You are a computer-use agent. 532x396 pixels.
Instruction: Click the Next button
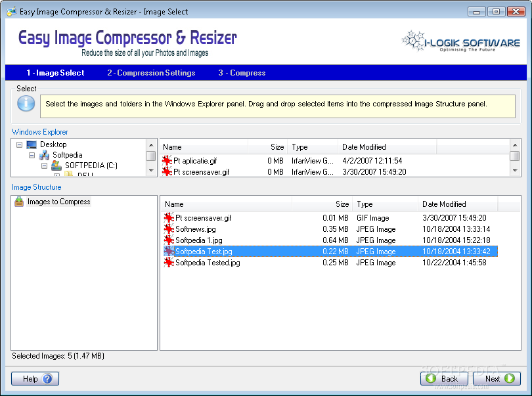click(x=497, y=379)
